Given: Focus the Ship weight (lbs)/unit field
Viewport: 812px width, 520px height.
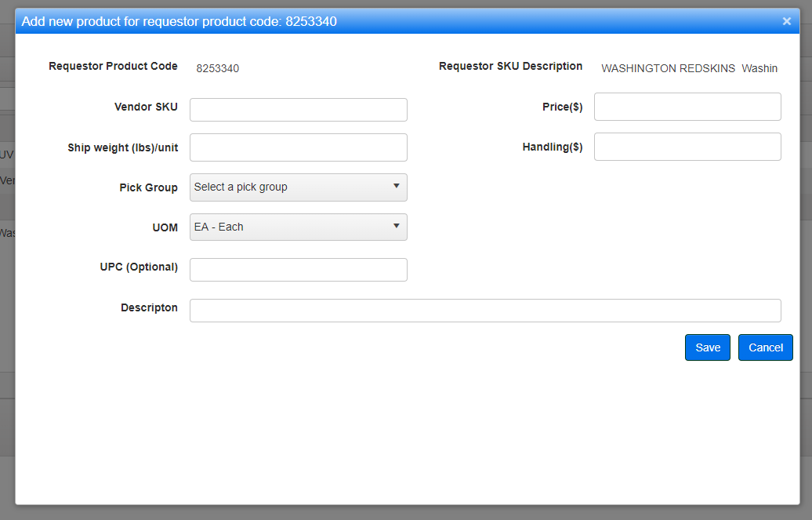Looking at the screenshot, I should coord(299,147).
